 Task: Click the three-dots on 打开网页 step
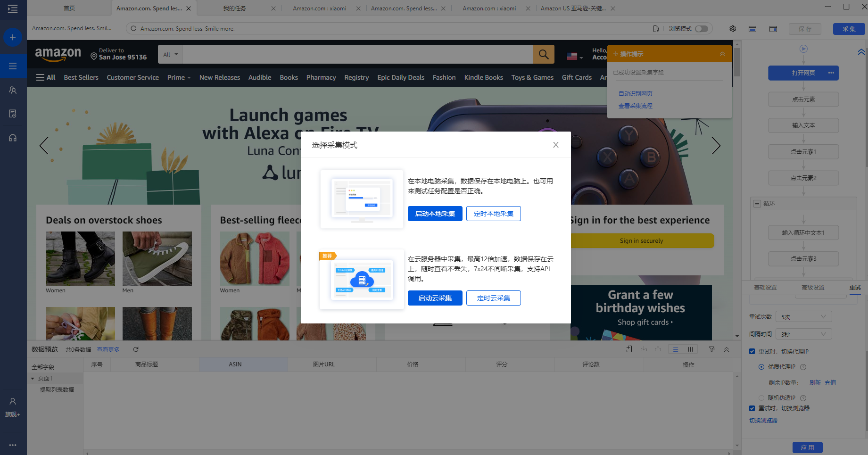(x=831, y=73)
